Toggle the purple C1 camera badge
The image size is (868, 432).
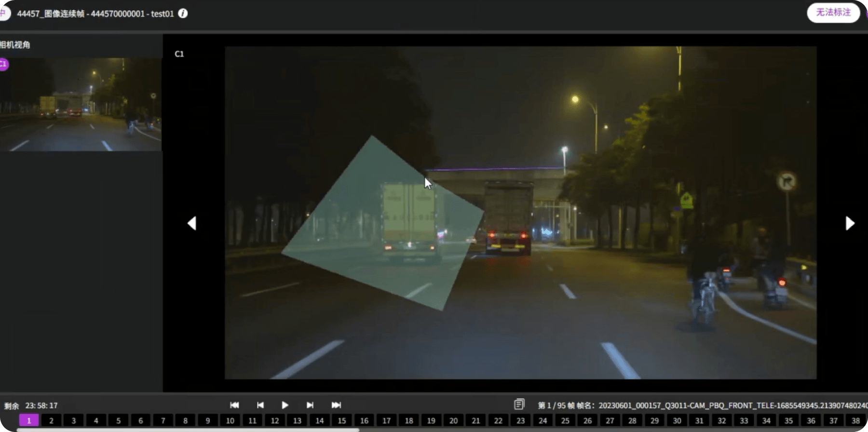coord(3,64)
